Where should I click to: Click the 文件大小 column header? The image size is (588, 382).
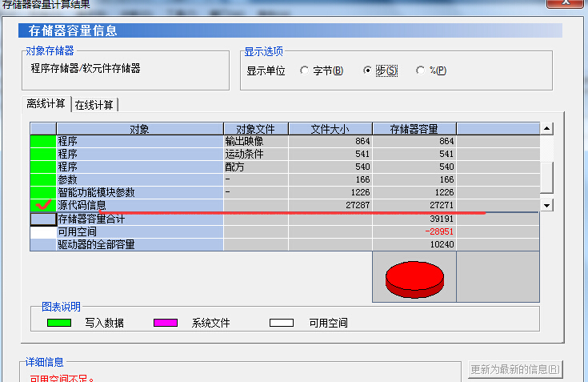coord(330,128)
